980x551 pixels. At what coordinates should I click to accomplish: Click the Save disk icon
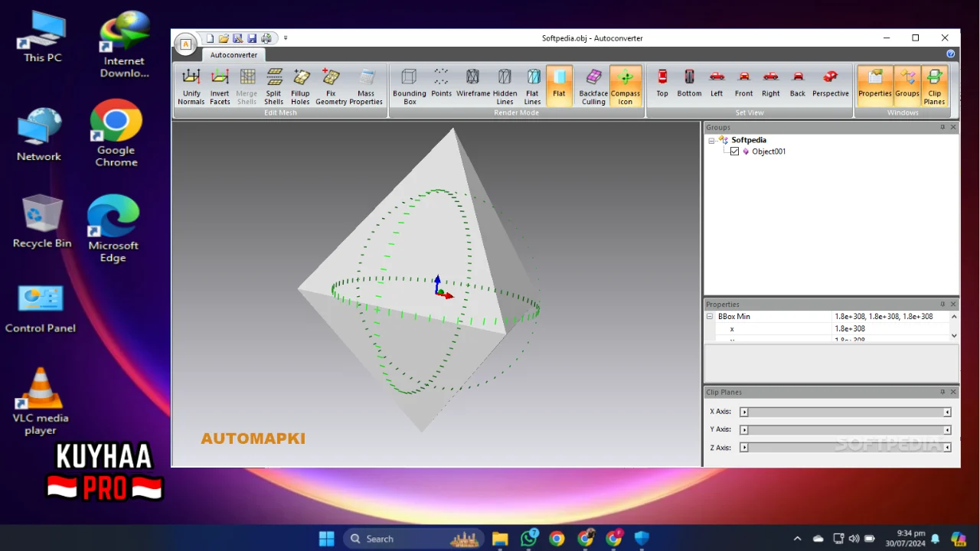coord(252,38)
